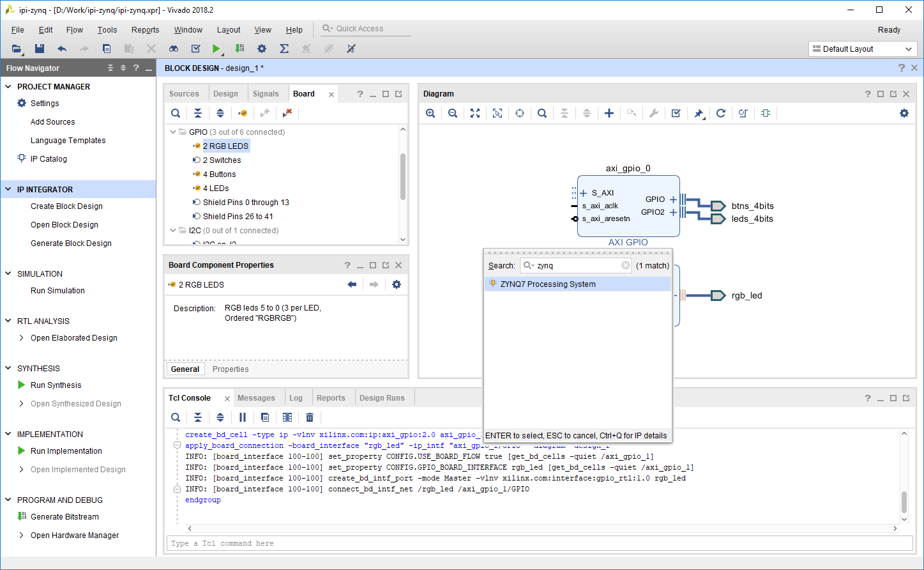This screenshot has width=924, height=570.
Task: Zoom in on the Diagram canvas
Action: click(430, 113)
